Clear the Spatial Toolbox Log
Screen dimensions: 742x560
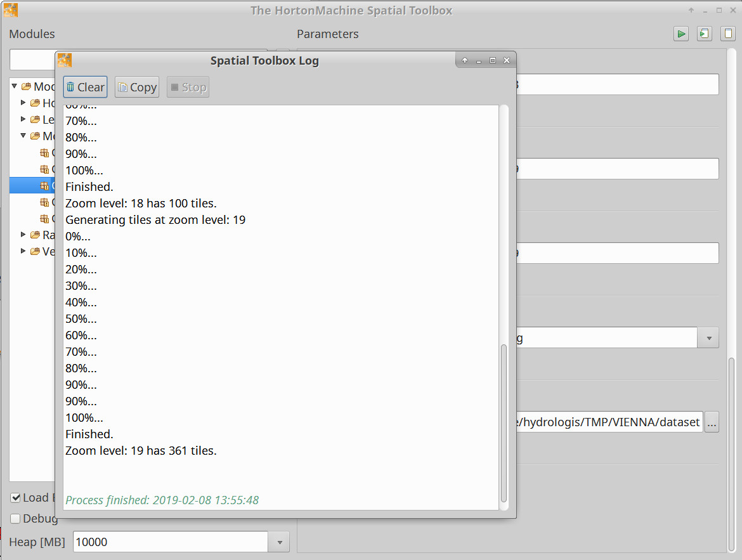pyautogui.click(x=86, y=87)
